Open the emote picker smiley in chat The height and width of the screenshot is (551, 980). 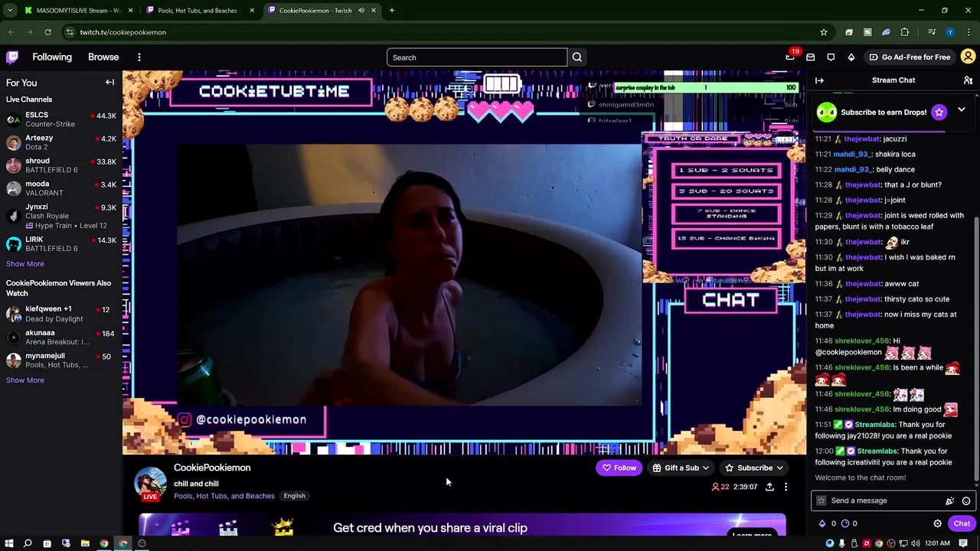point(966,500)
